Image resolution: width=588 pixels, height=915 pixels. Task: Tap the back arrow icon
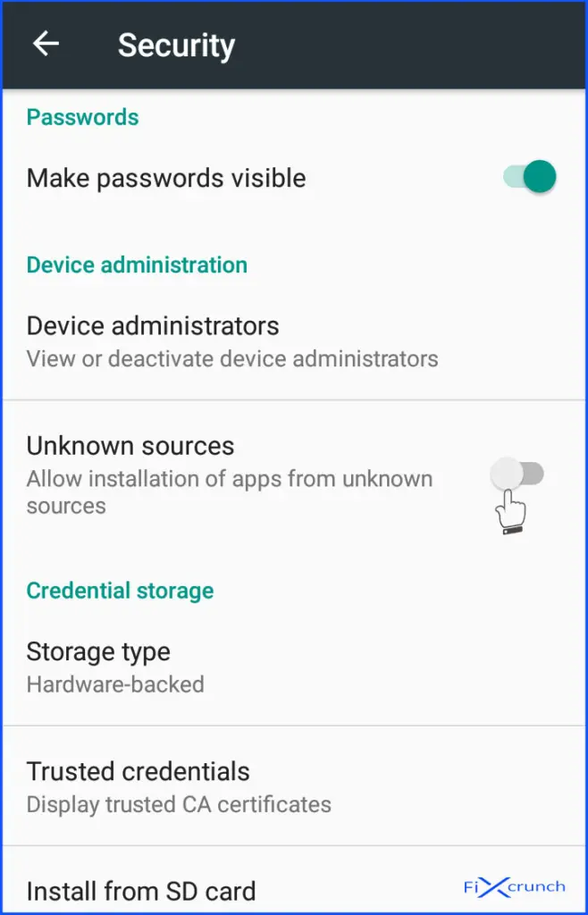point(46,44)
